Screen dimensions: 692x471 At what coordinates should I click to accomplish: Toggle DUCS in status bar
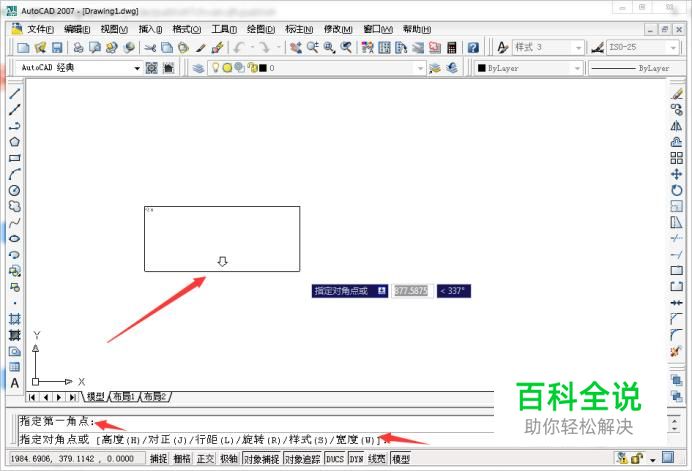click(335, 459)
